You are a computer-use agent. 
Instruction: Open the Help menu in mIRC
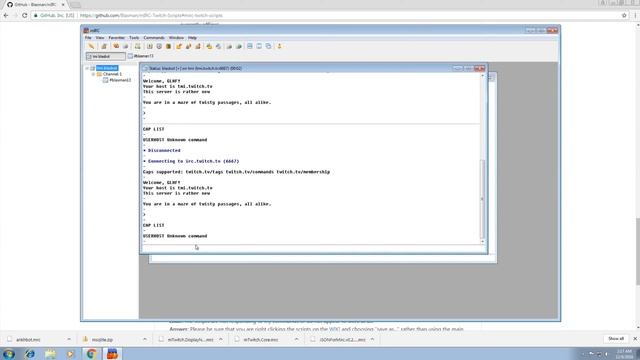[x=192, y=38]
